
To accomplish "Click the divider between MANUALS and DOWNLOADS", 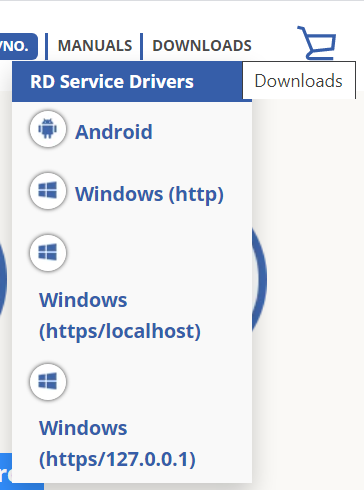I will coord(142,46).
